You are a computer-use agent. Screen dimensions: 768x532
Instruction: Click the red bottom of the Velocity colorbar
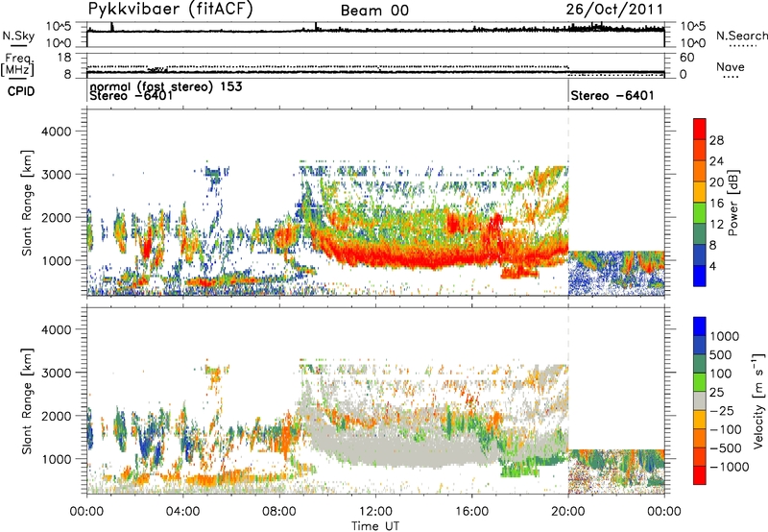700,475
